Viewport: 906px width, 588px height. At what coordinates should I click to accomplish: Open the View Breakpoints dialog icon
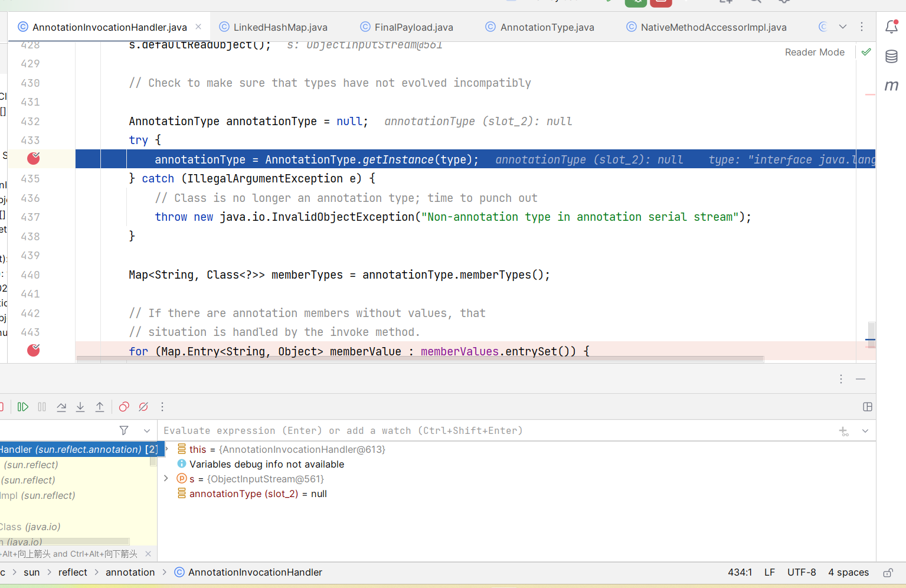[x=124, y=407]
